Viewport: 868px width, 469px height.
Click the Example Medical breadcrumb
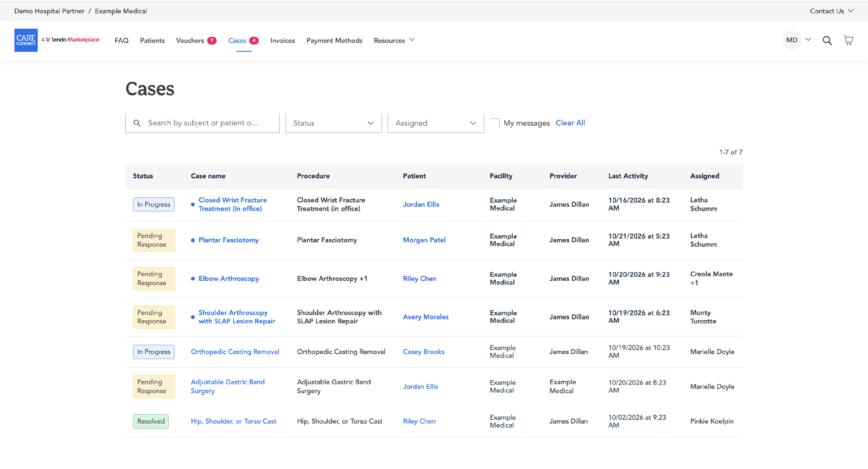coord(121,11)
